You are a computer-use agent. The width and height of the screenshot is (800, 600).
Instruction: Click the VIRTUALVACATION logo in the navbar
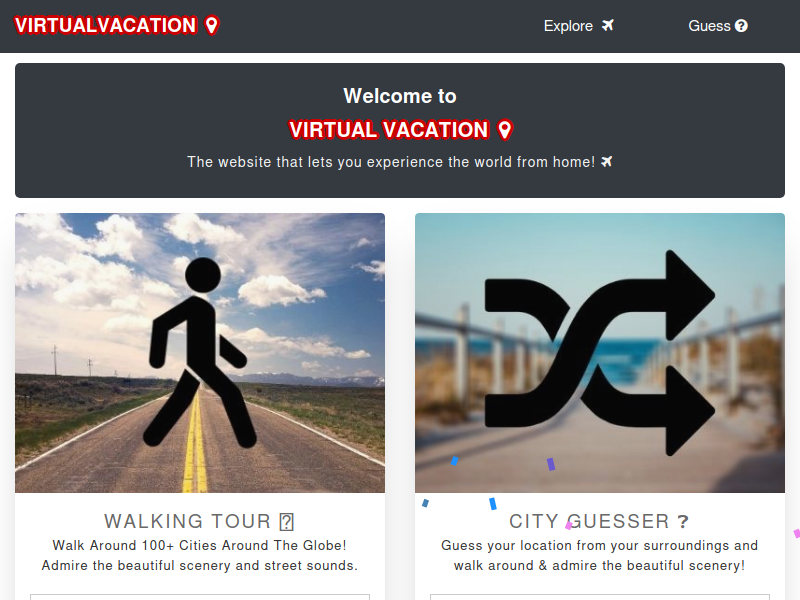(105, 25)
